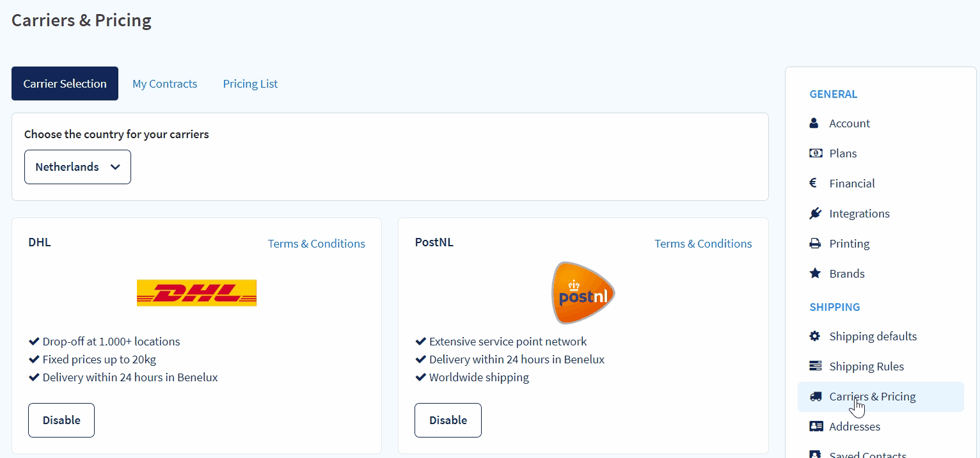Click 'Drop-off at 1.000+ locations' text
Image resolution: width=980 pixels, height=458 pixels.
(x=111, y=342)
